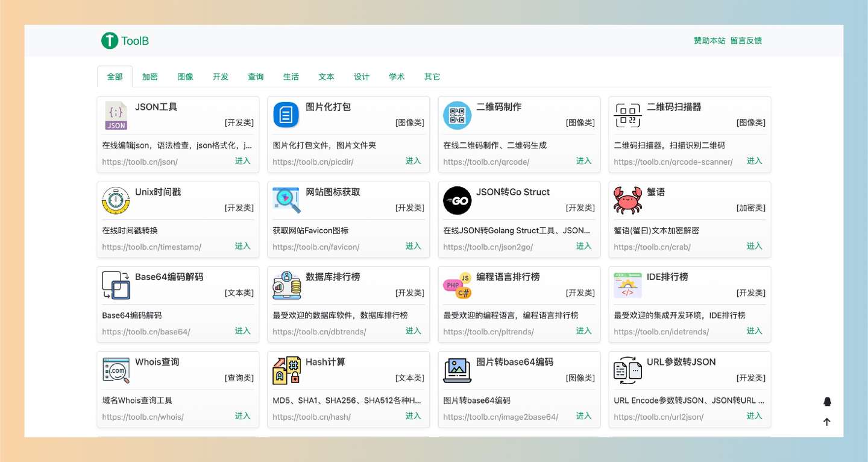Screen dimensions: 868x462
Task: Click the 二维码扫描器 scanner icon
Action: tap(627, 115)
